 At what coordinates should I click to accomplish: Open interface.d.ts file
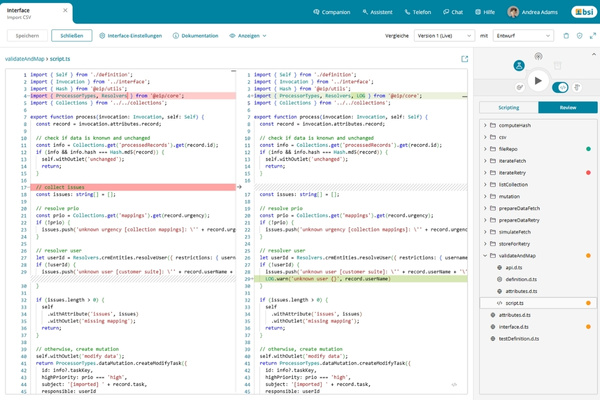tap(538, 327)
